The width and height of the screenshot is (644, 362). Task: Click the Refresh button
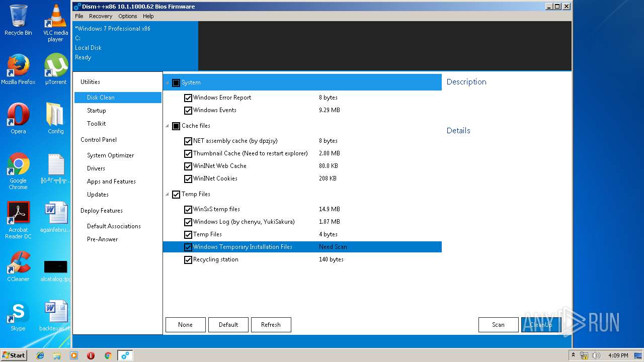pos(271,325)
